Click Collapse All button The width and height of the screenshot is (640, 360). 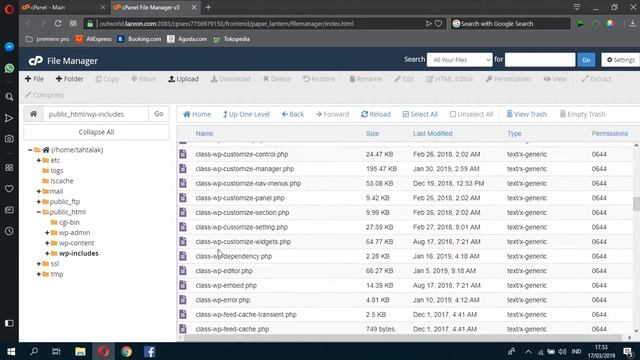[96, 132]
